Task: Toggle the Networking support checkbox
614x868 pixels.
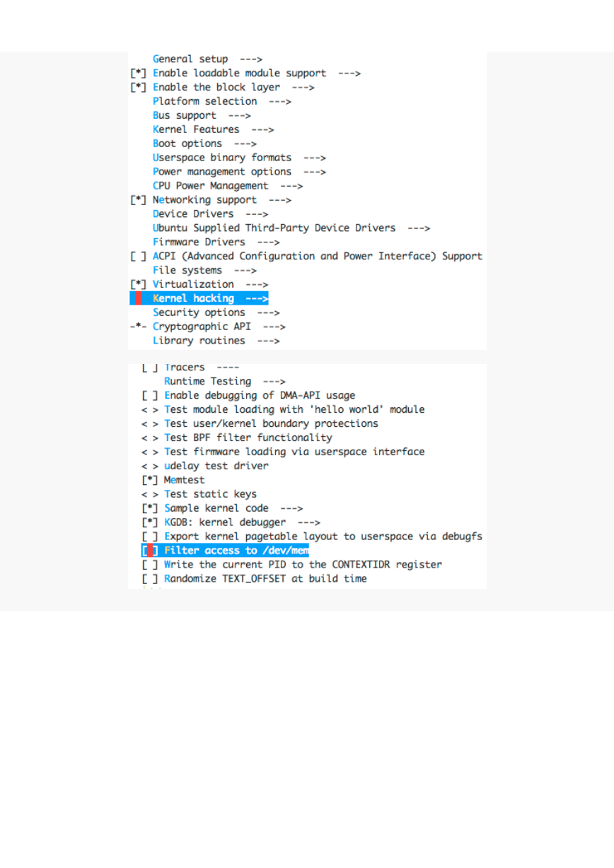Action: (139, 200)
